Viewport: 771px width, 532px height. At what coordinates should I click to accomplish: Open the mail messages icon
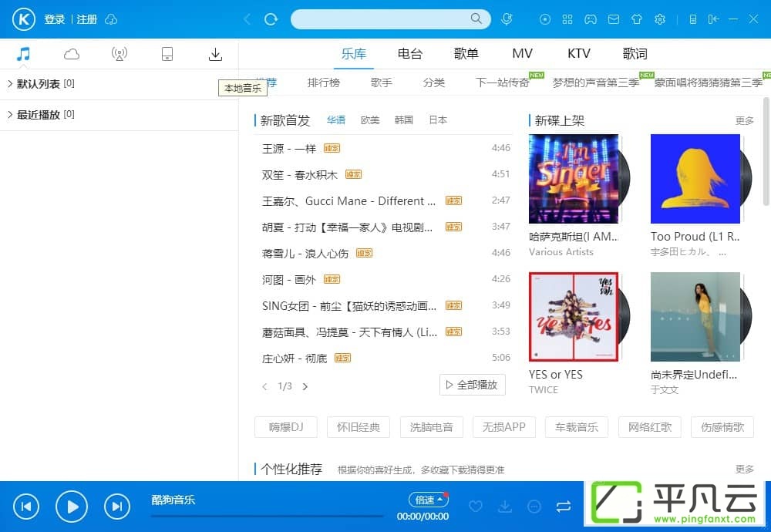[614, 19]
